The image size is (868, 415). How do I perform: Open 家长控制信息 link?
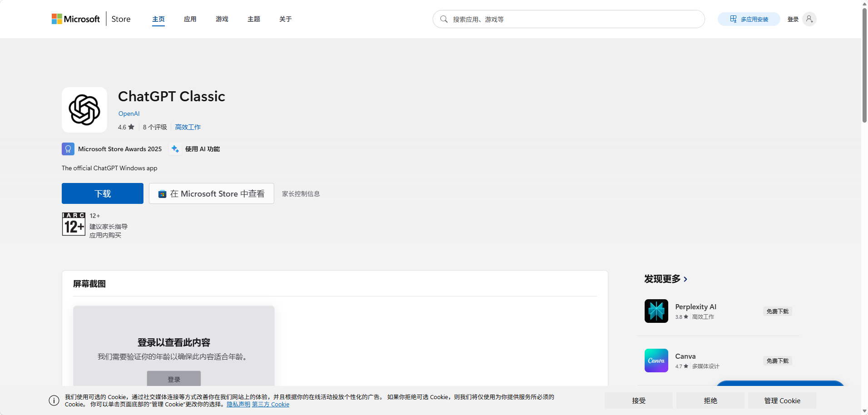click(301, 193)
